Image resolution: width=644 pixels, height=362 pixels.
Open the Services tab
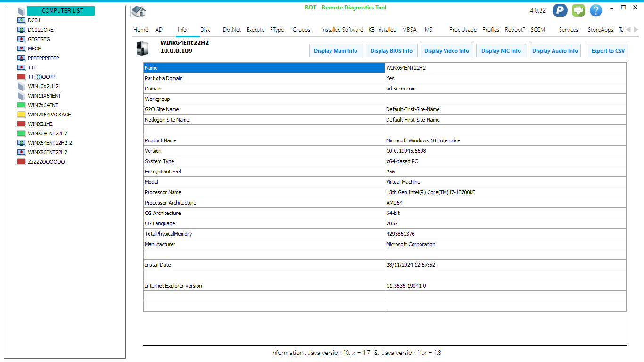pos(569,30)
